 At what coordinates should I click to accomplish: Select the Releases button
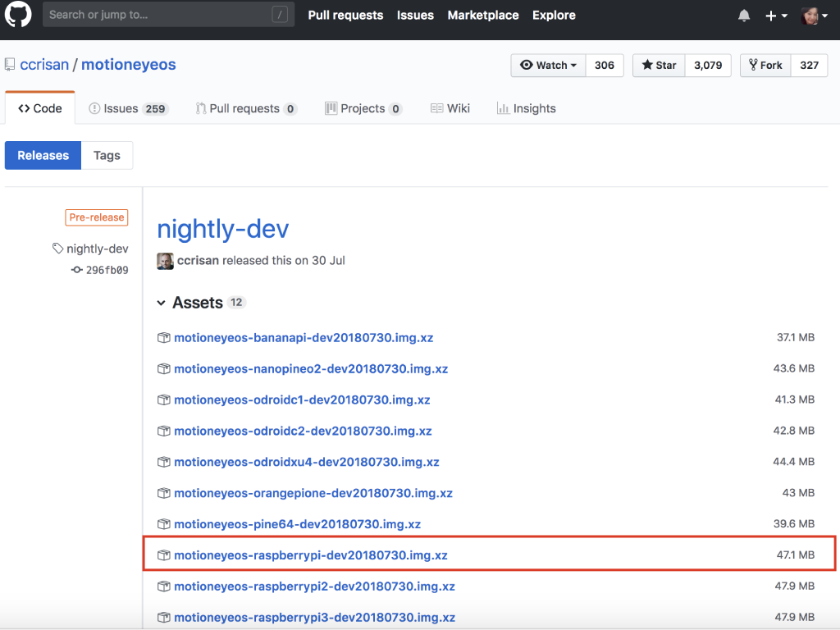43,155
